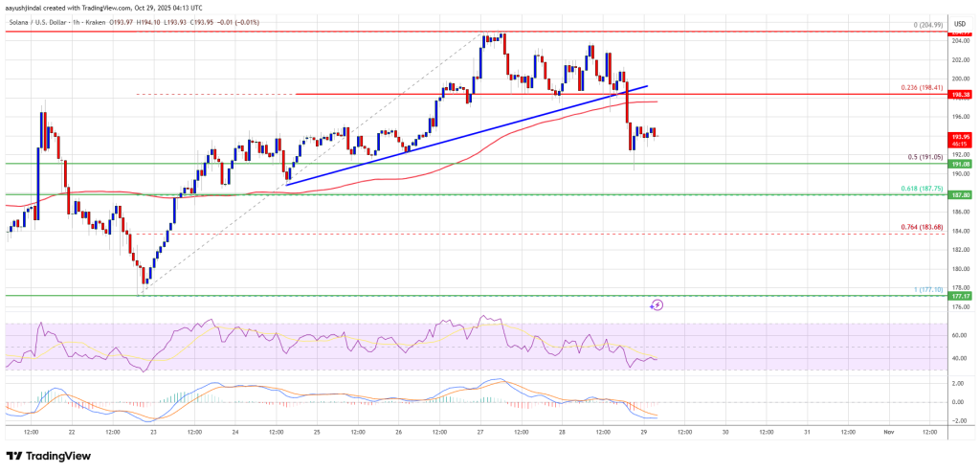The image size is (980, 472).
Task: Click the Nov label on time axis
Action: click(x=891, y=432)
